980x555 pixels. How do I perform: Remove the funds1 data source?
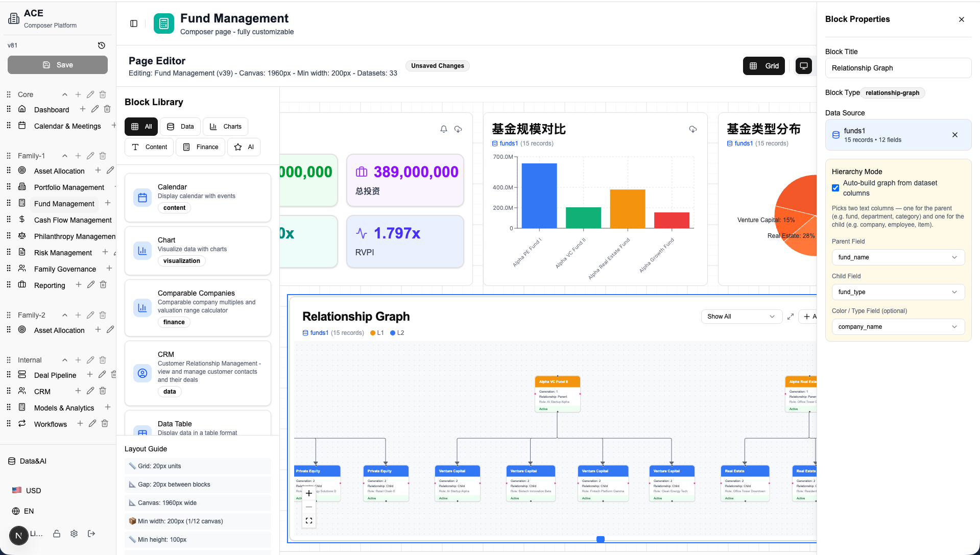tap(954, 135)
